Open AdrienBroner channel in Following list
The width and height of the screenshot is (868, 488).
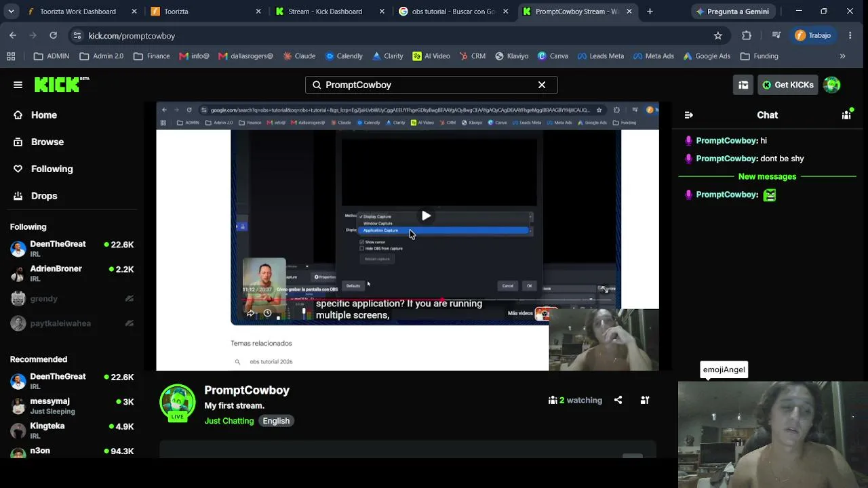[x=72, y=273]
